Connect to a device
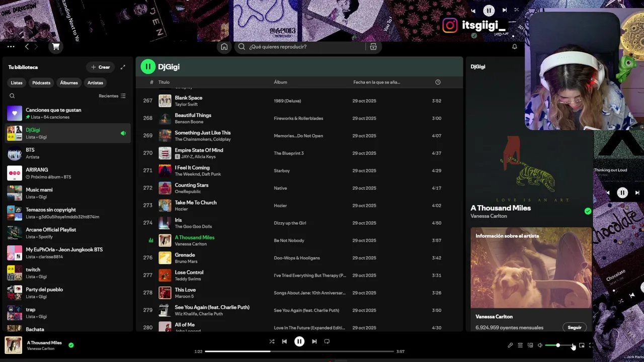 530,345
